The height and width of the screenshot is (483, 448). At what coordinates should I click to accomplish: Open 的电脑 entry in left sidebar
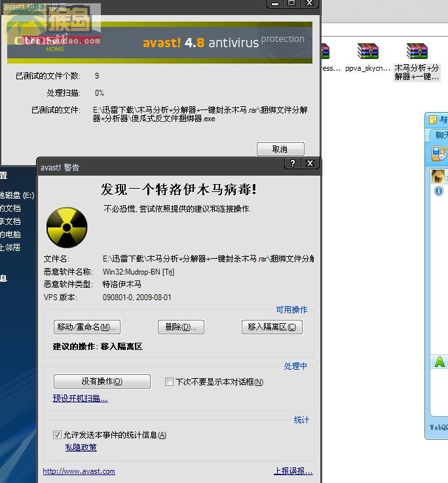(10, 235)
